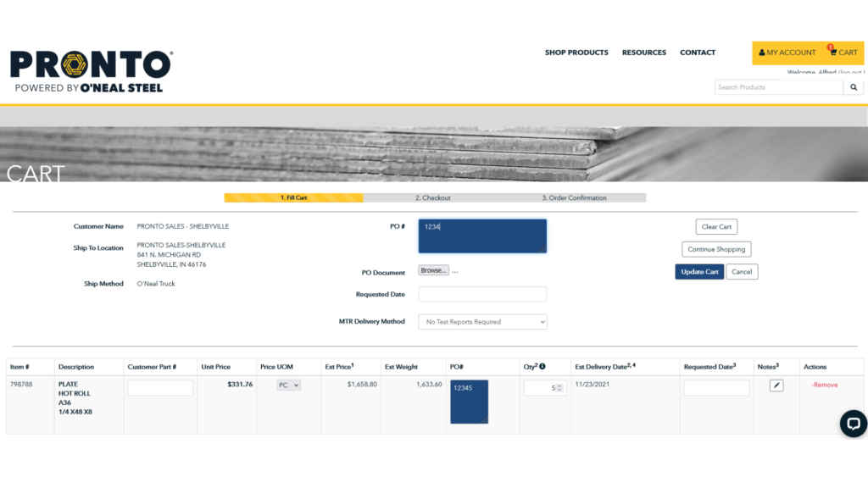
Task: Increment the quantity with the stepper arrow
Action: click(x=559, y=384)
